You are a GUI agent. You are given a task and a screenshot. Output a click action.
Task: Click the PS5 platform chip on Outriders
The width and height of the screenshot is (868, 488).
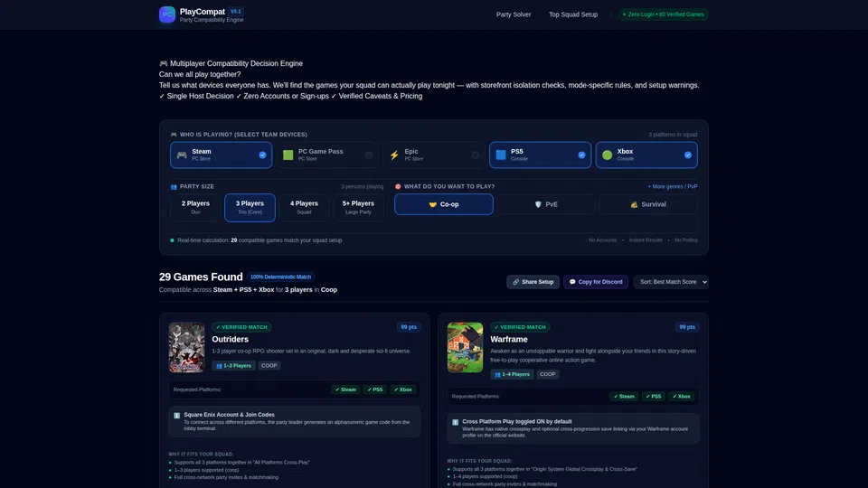[374, 389]
